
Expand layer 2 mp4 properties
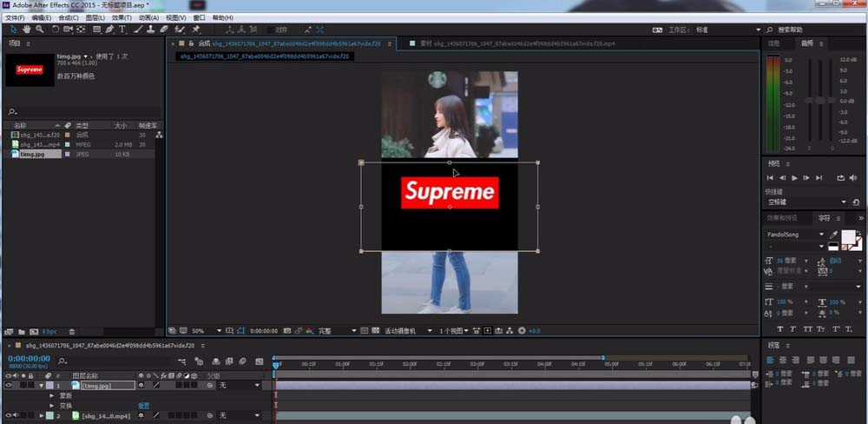coord(42,415)
